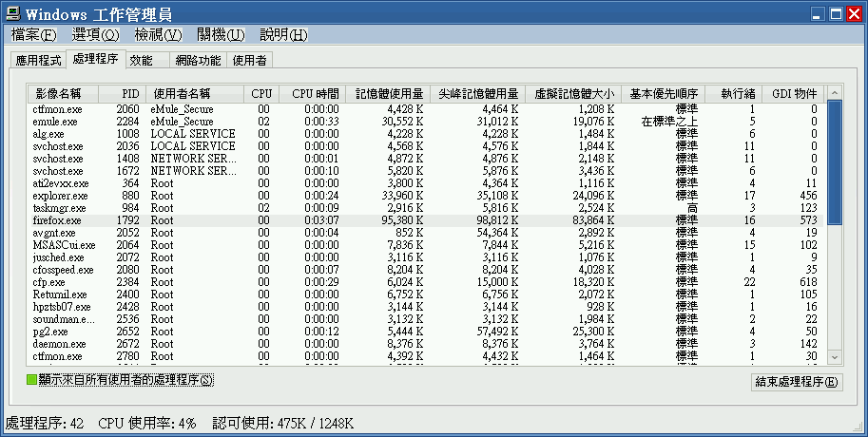Sort by GDI 物件 column header
Image resolution: width=868 pixels, height=437 pixels.
coord(793,93)
